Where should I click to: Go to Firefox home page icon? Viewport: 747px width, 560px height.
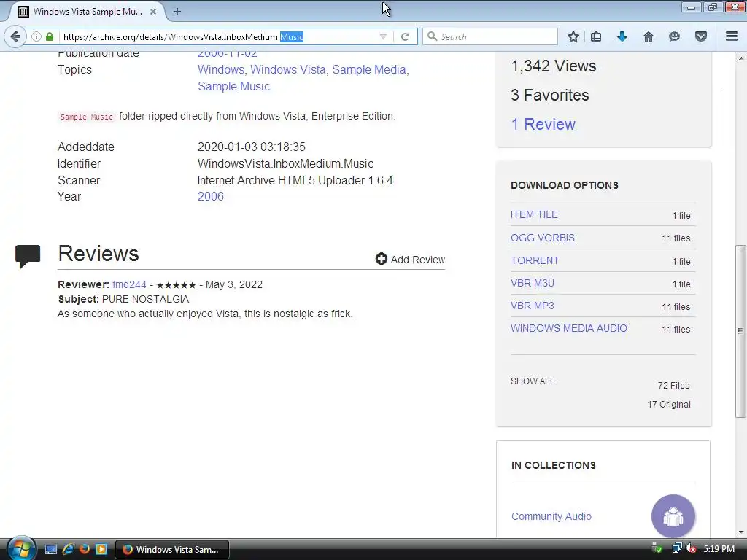point(649,36)
